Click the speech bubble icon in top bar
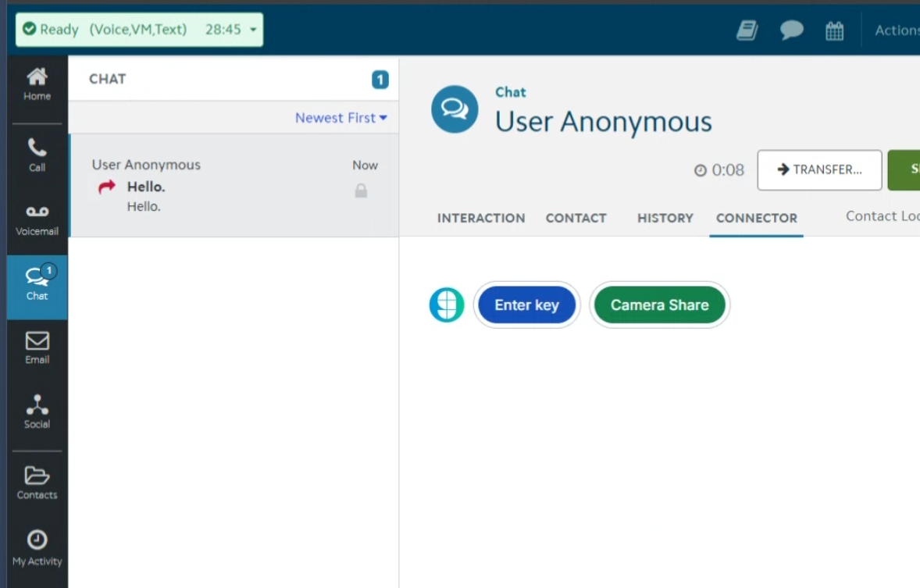 tap(791, 30)
